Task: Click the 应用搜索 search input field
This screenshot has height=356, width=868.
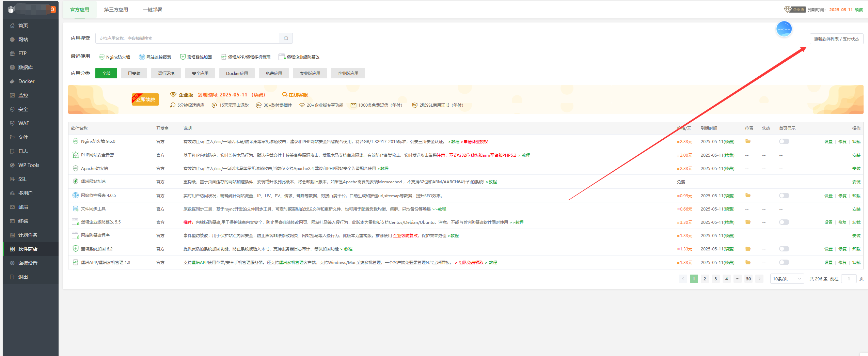Action: click(x=187, y=38)
